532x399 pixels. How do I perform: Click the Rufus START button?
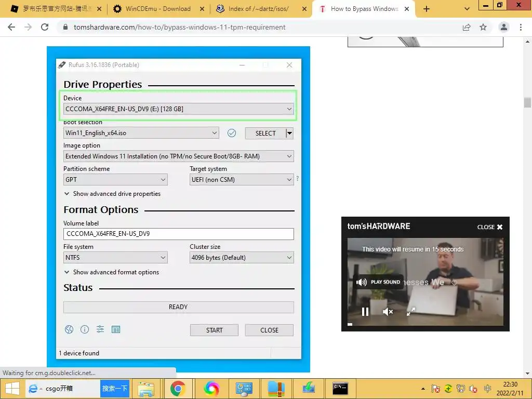pos(214,330)
